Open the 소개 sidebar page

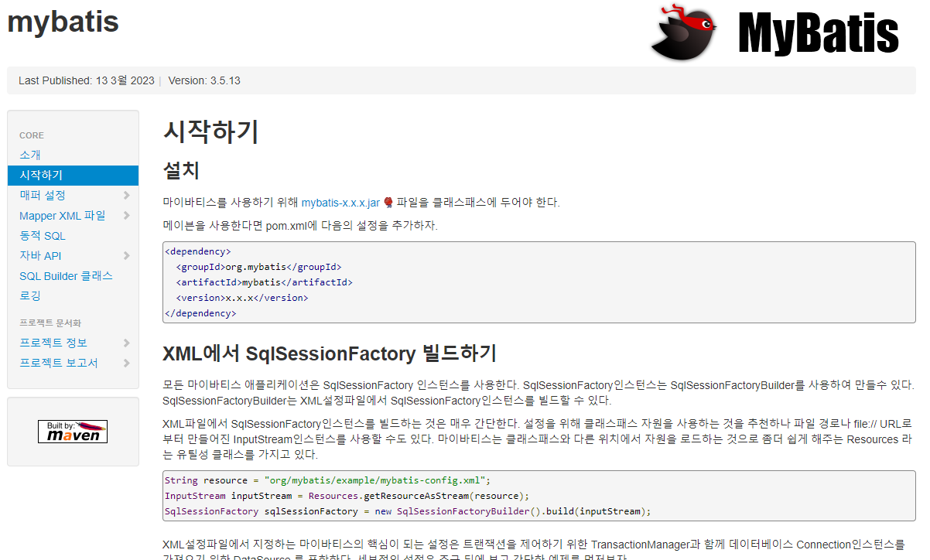(30, 155)
